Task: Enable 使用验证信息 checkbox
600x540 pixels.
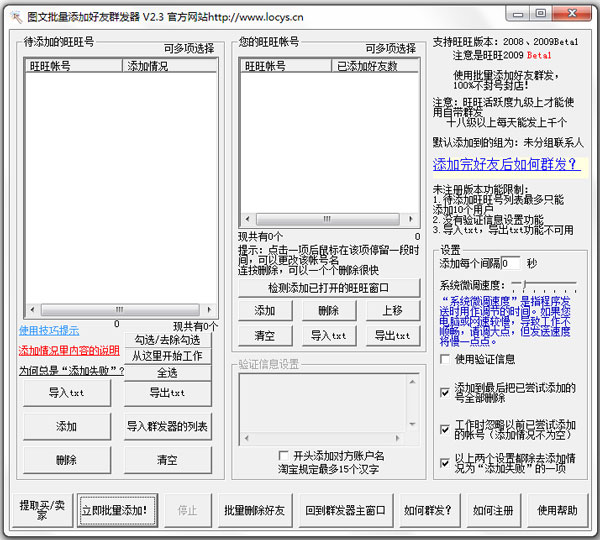Action: 445,359
